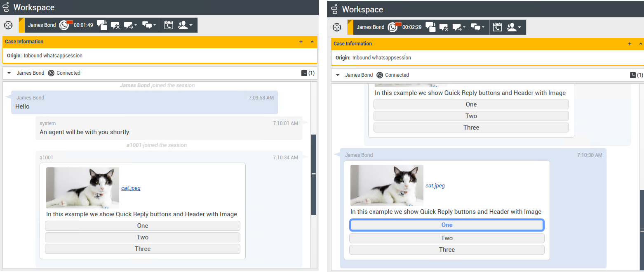Click the left chat transcript scrollbar handle
Image resolution: width=644 pixels, height=272 pixels.
(x=313, y=175)
